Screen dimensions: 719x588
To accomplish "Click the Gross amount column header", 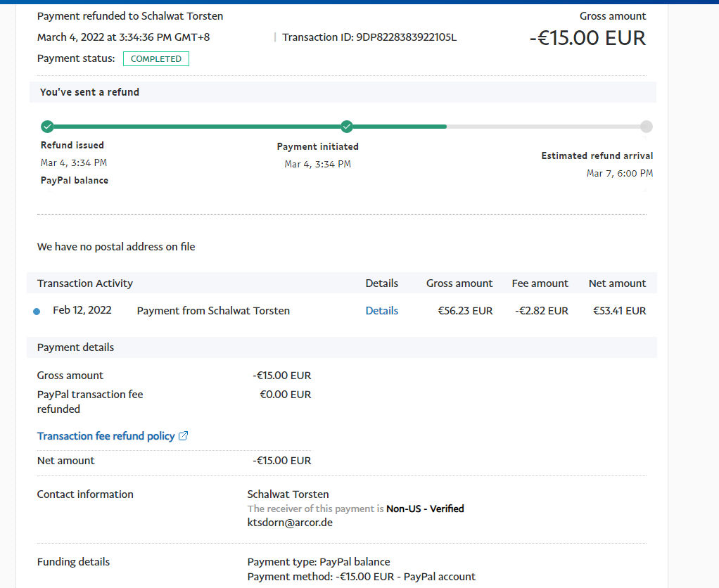I will click(x=459, y=283).
